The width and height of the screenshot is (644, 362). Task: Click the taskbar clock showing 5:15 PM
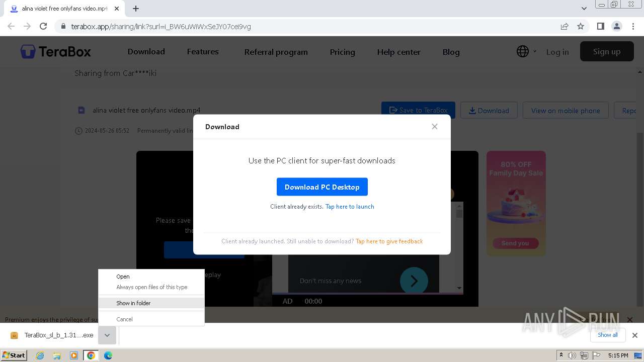coord(618,355)
